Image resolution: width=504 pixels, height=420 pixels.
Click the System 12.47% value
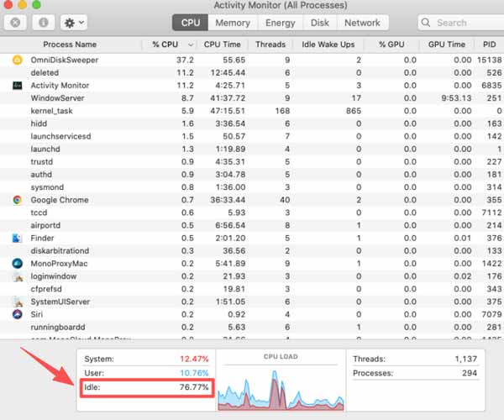pyautogui.click(x=194, y=359)
